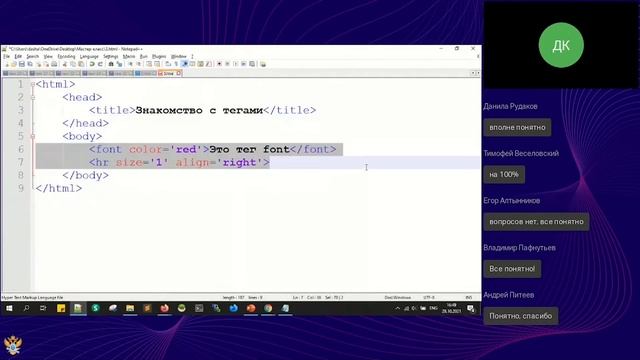This screenshot has height=360, width=640.
Task: Click participant name Тимофей Веселовский
Action: pyautogui.click(x=521, y=153)
